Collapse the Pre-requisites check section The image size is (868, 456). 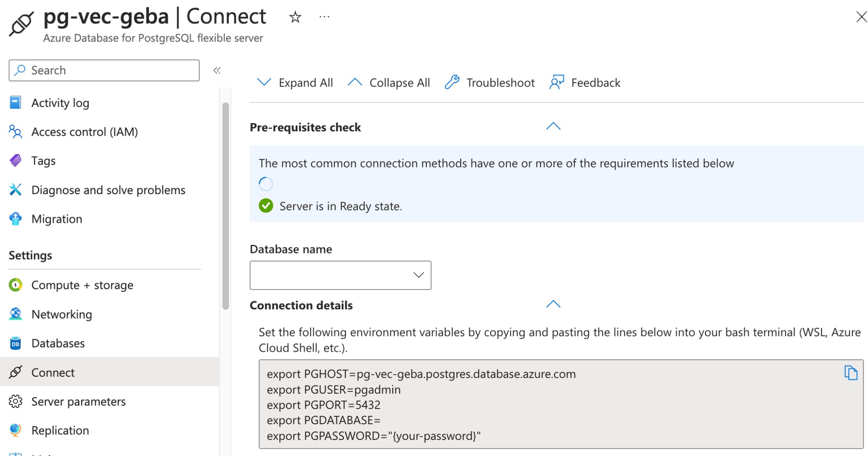point(553,126)
